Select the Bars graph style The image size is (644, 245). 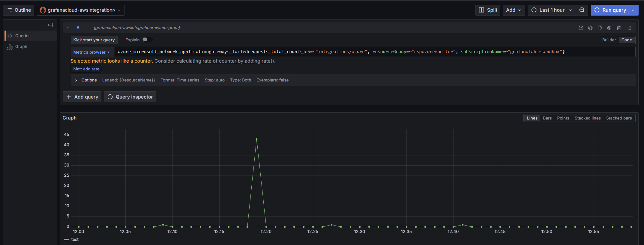547,118
